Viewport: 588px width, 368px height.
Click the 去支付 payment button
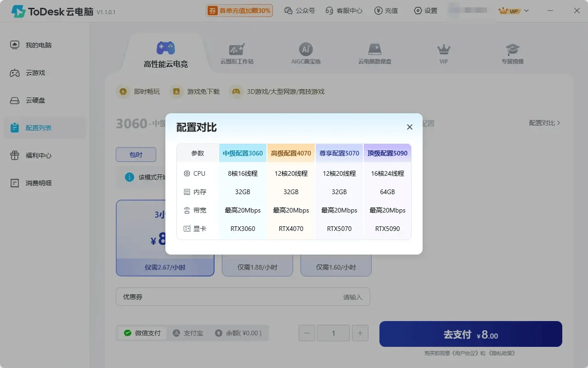click(x=470, y=334)
